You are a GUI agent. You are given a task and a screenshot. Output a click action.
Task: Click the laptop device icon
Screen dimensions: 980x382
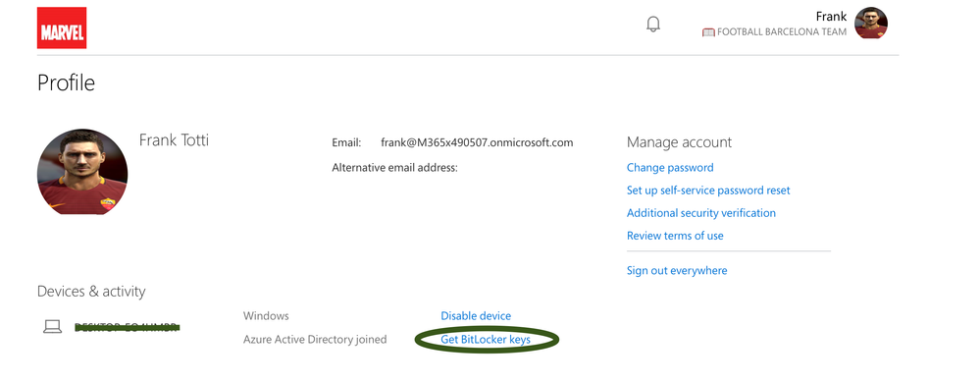(53, 326)
